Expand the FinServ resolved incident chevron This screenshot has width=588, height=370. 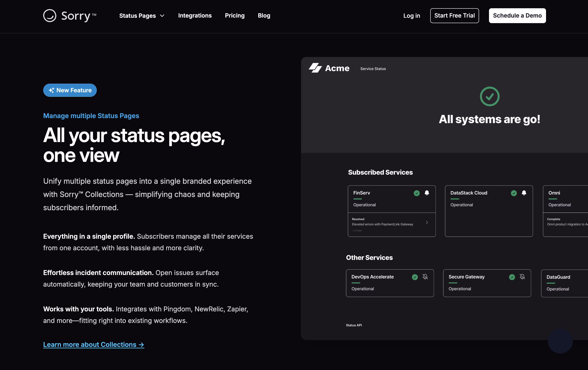tap(427, 222)
